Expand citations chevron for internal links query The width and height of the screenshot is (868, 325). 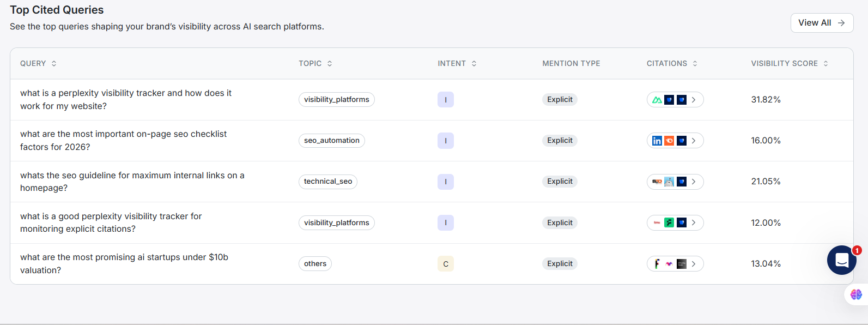coord(694,182)
